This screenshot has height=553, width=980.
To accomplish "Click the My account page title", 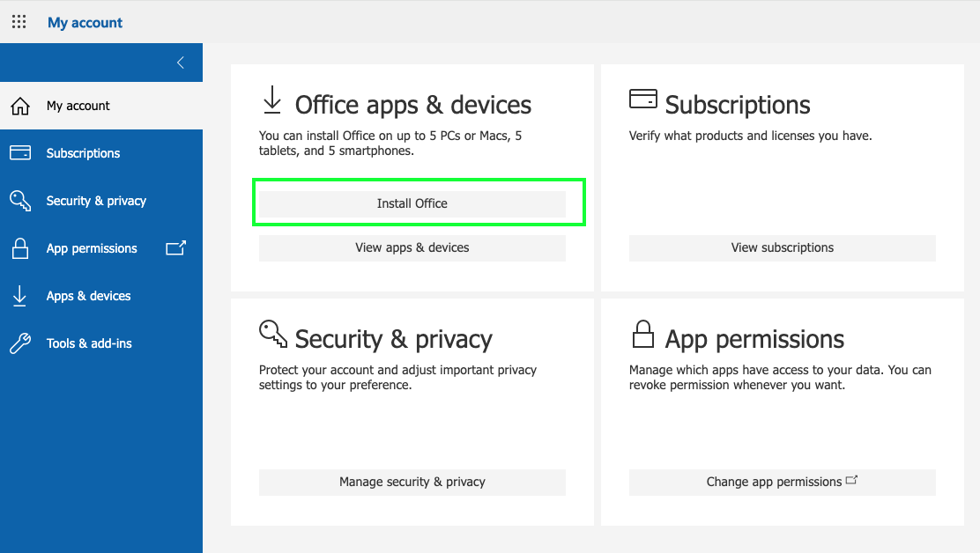I will pos(85,22).
